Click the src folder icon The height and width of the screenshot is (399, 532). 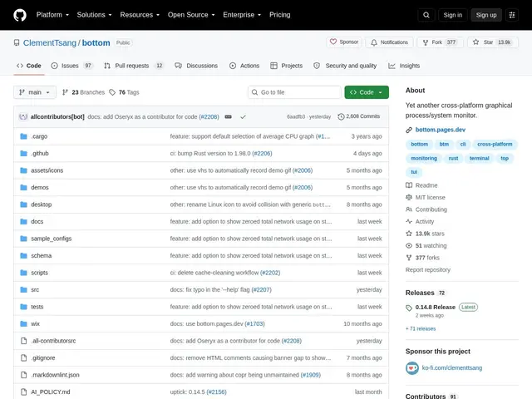(23, 290)
